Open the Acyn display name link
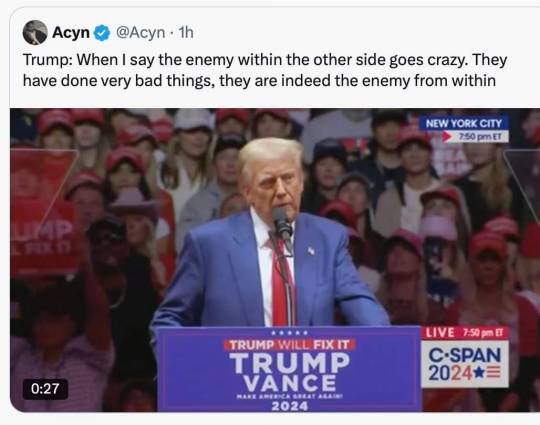 (71, 33)
